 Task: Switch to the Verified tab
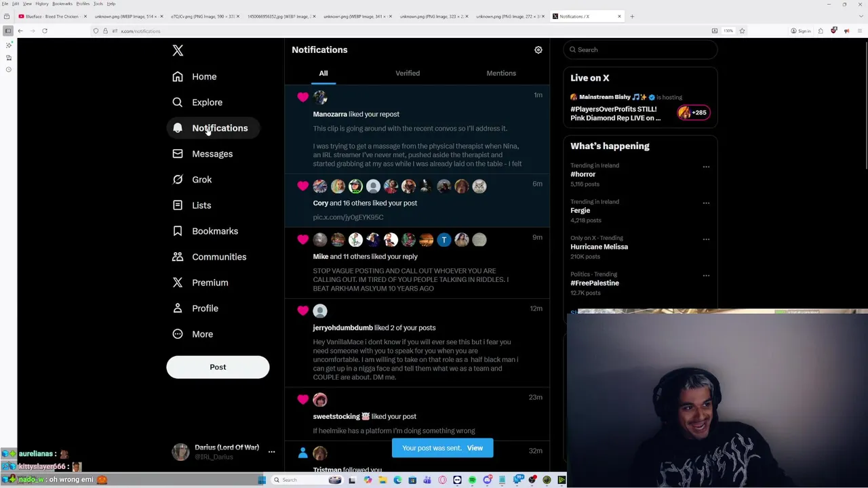pos(408,73)
